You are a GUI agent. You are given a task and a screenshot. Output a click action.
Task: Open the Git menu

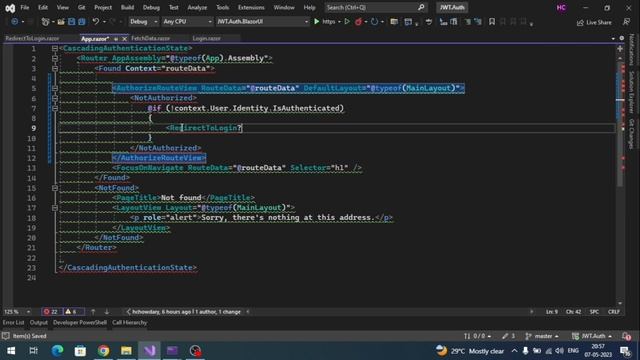coord(81,7)
